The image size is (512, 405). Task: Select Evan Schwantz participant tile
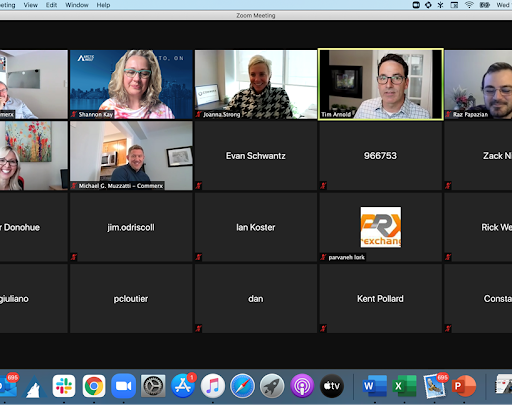[x=256, y=156]
